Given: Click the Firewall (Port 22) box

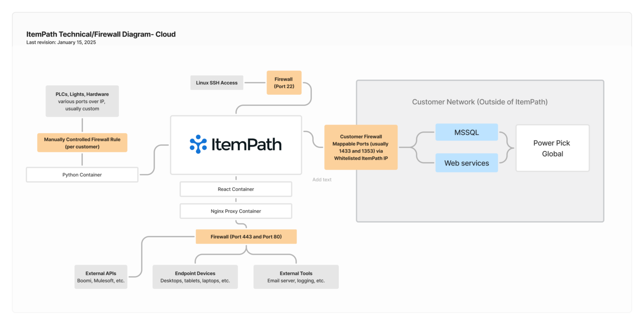Looking at the screenshot, I should [x=284, y=83].
